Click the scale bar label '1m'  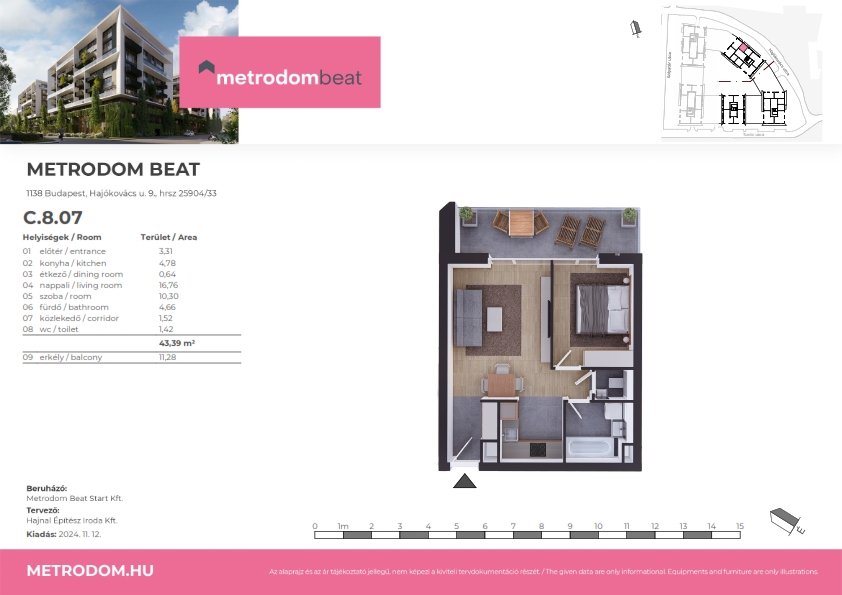343,526
